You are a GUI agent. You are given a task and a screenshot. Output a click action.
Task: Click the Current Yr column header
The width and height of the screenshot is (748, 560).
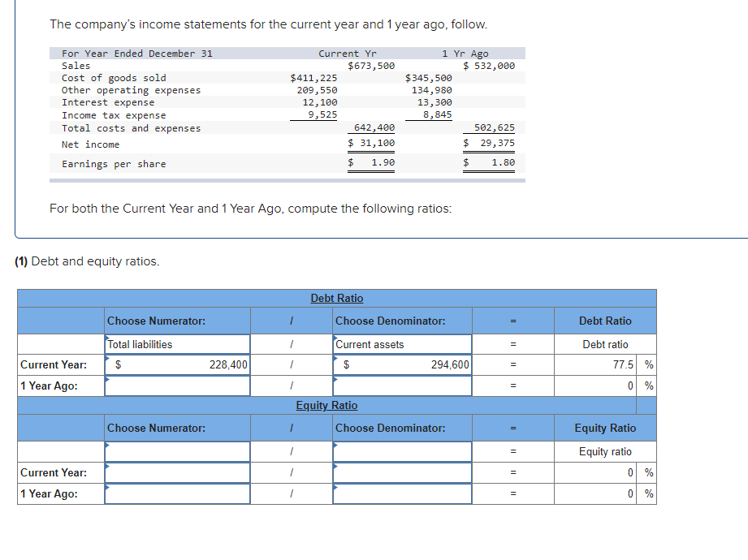pyautogui.click(x=348, y=54)
